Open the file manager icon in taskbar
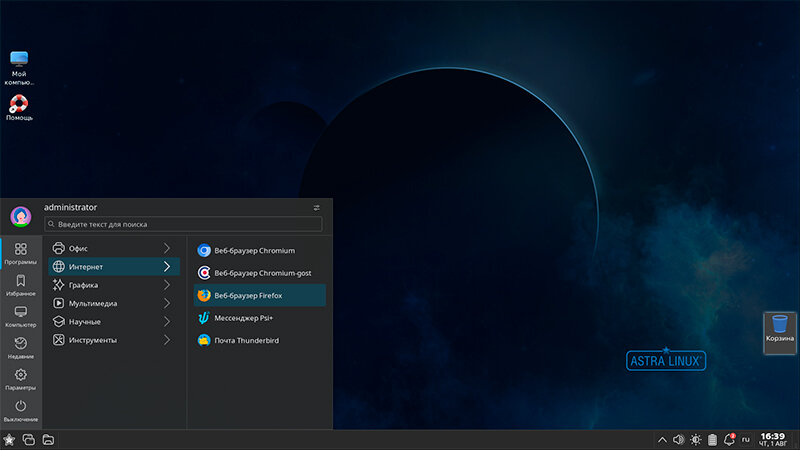 [48, 439]
